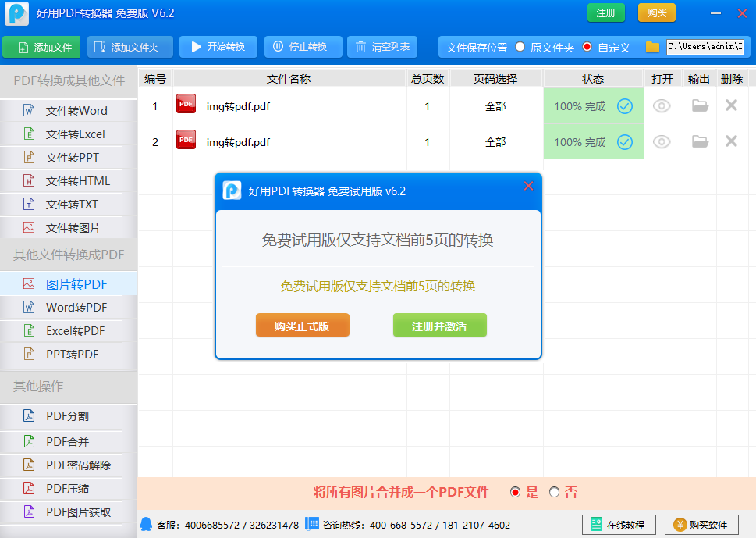Stop conversion with 停止转换
Screen dimensions: 756x538
click(303, 47)
